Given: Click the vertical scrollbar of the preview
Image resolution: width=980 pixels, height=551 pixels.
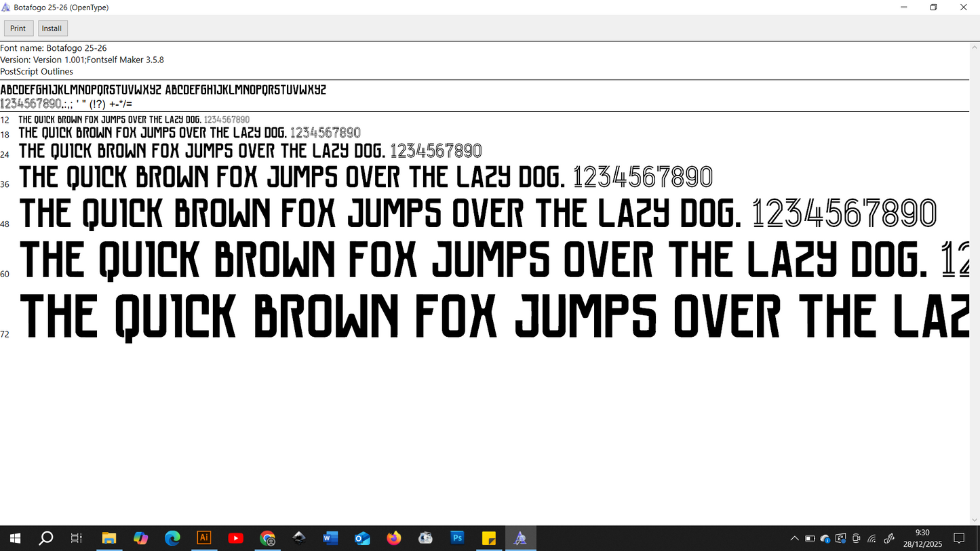Looking at the screenshot, I should pyautogui.click(x=976, y=271).
